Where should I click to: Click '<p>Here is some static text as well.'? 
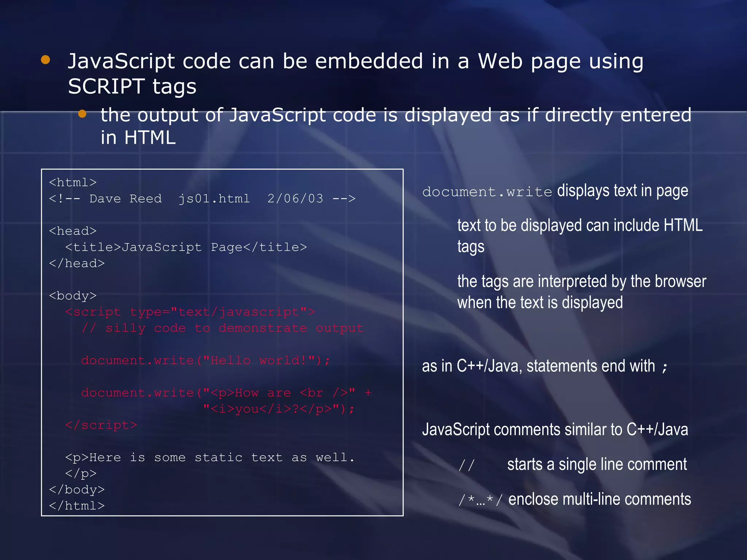210,458
